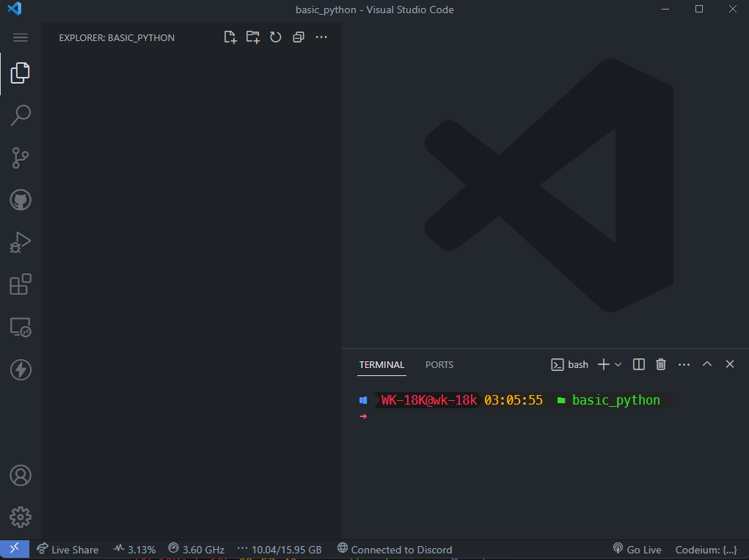Minimize the Visual Studio Code window
This screenshot has height=560, width=749.
pyautogui.click(x=665, y=9)
